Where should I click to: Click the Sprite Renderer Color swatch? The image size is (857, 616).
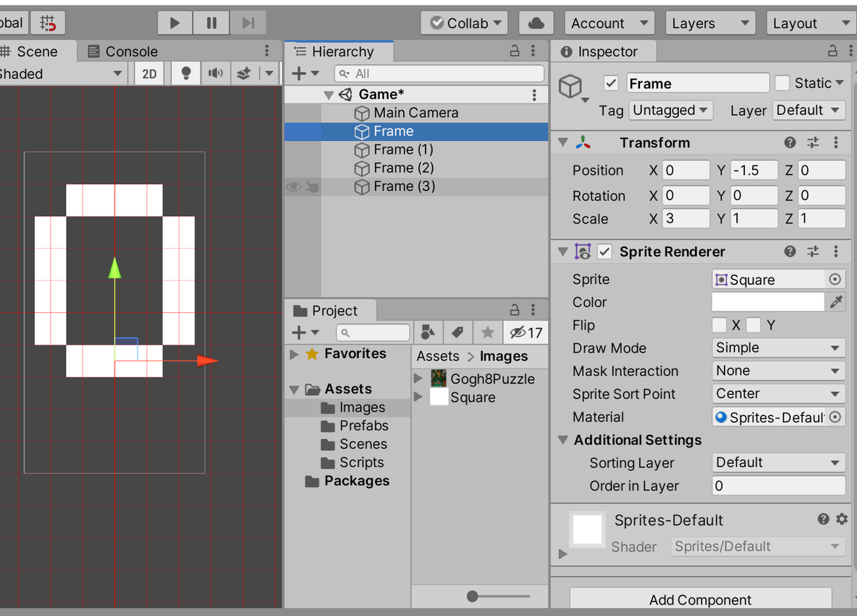[x=768, y=302]
